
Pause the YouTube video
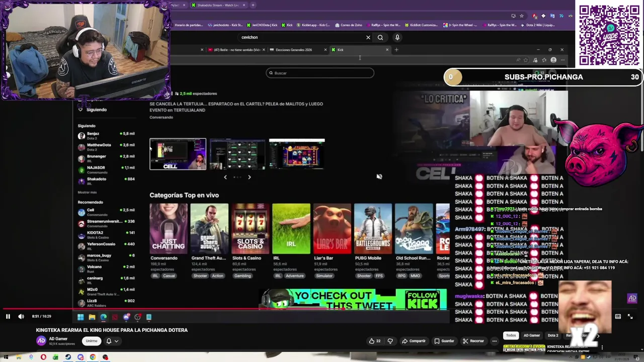tap(8, 316)
